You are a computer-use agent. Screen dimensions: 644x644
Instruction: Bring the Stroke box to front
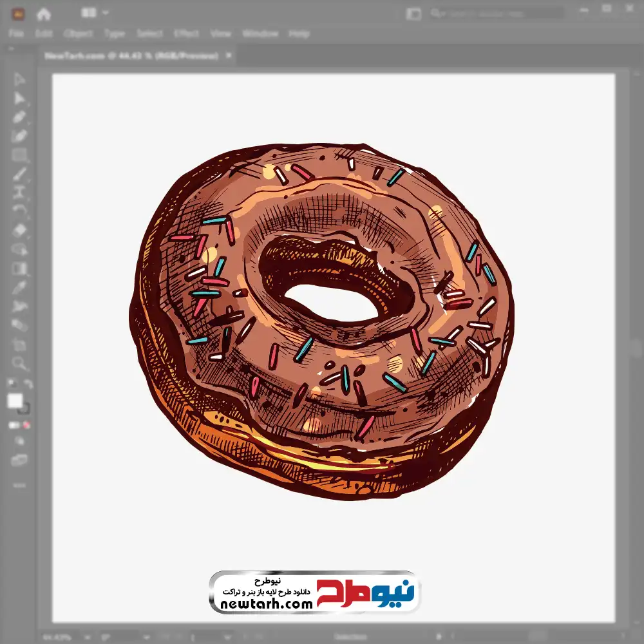coord(24,408)
